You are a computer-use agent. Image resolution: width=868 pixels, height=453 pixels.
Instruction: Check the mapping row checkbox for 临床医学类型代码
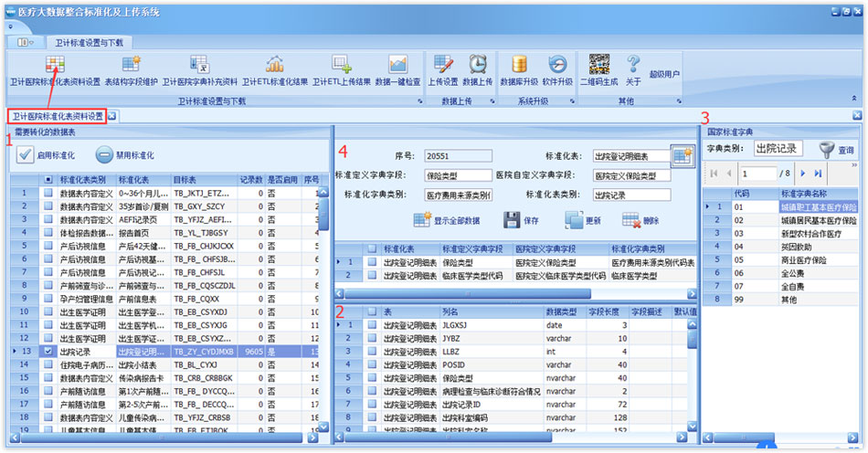point(372,275)
